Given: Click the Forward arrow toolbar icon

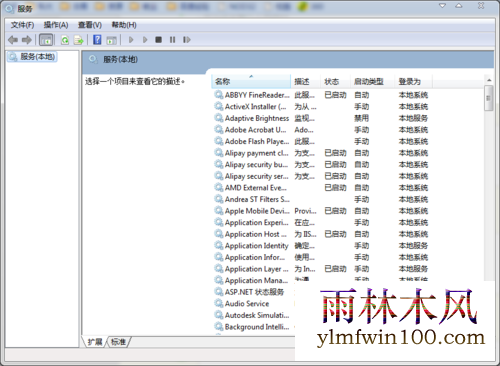Looking at the screenshot, I should tap(27, 40).
